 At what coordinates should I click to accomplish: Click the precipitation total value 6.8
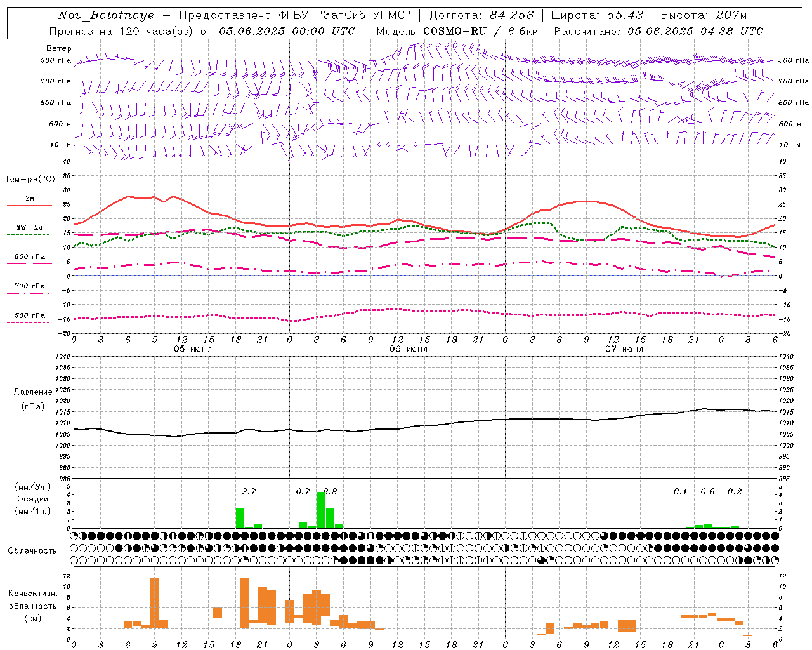(330, 491)
